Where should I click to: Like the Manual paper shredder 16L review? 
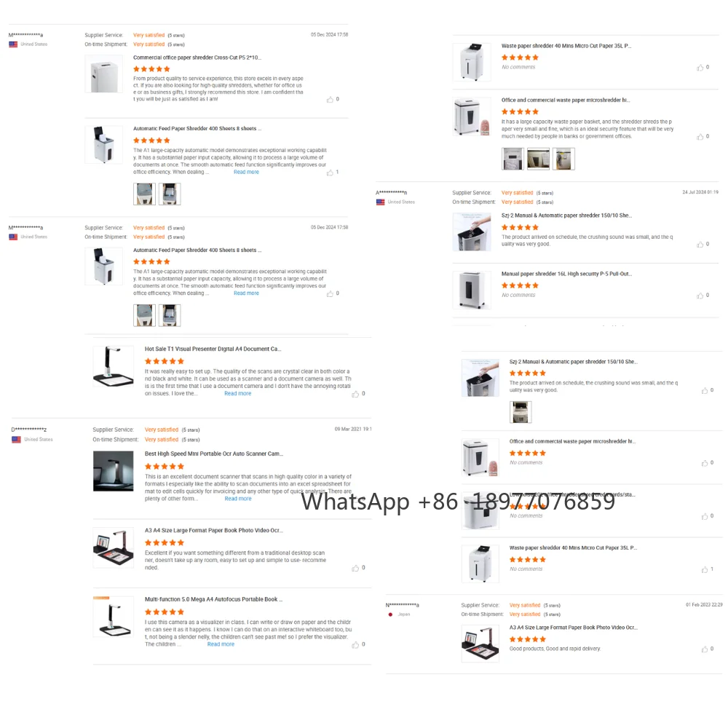coord(700,296)
